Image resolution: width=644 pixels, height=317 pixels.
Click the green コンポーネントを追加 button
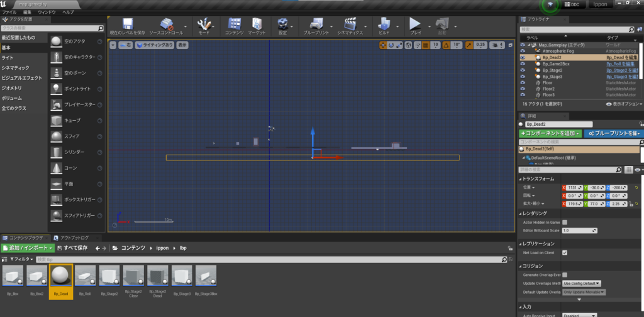pyautogui.click(x=549, y=133)
